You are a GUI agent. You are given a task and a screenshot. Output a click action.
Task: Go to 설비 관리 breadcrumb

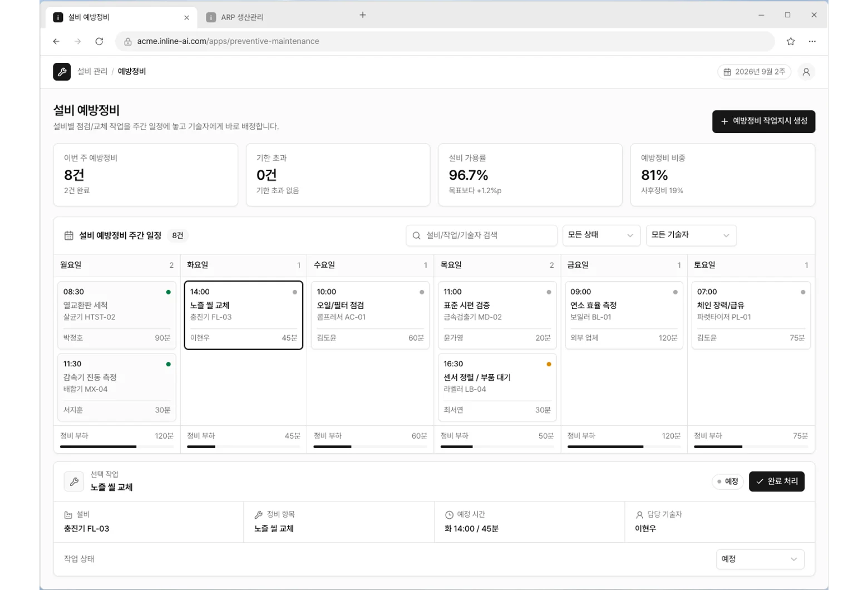[x=92, y=71]
